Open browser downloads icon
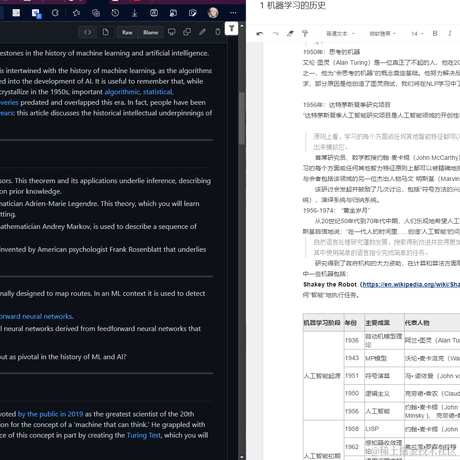 [134, 13]
